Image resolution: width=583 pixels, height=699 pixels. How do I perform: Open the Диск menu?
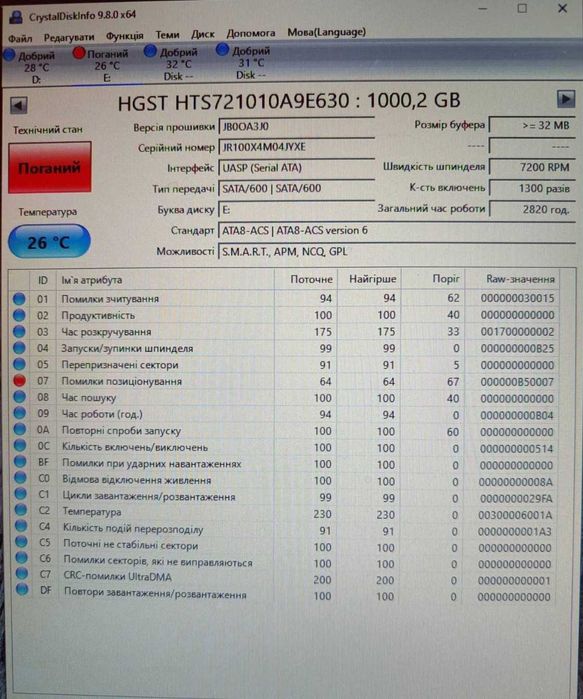tap(203, 34)
